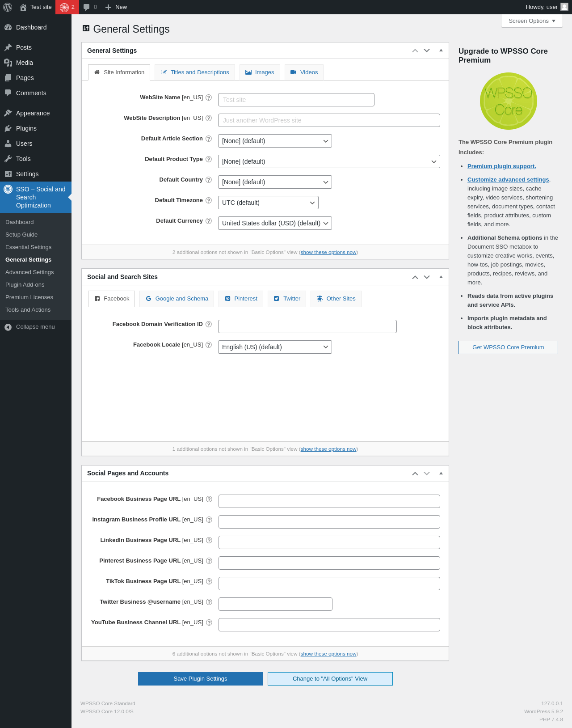572x728 pixels.
Task: Collapse the Social and Search Sites panel
Action: (441, 277)
